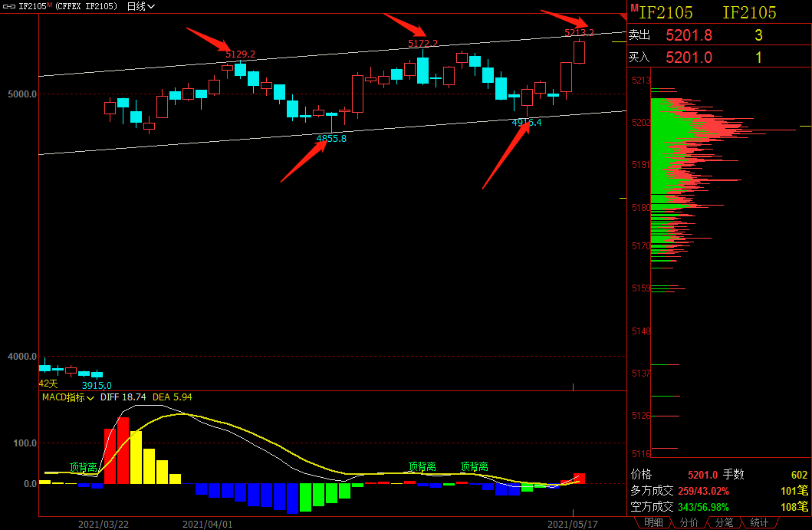Click the red M marker in quote header

click(634, 8)
